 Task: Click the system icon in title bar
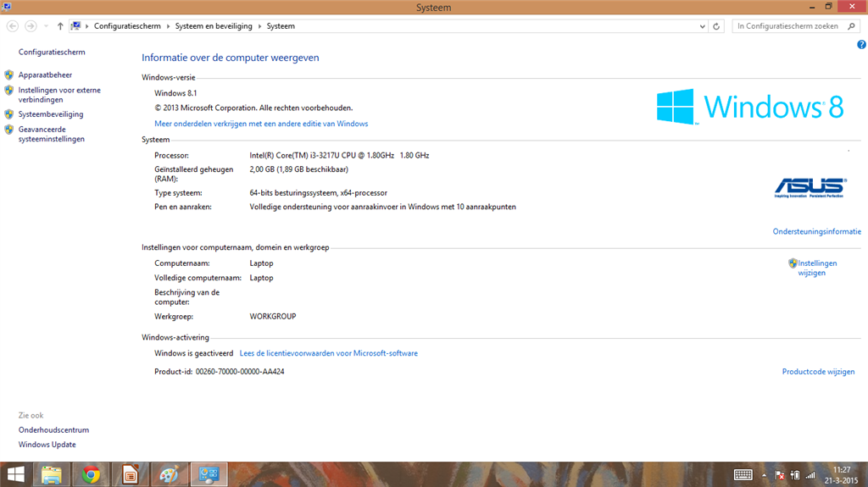click(7, 7)
